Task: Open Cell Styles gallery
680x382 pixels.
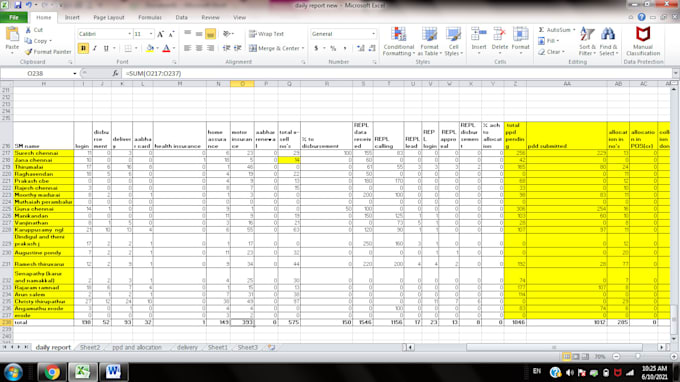Action: [453, 41]
